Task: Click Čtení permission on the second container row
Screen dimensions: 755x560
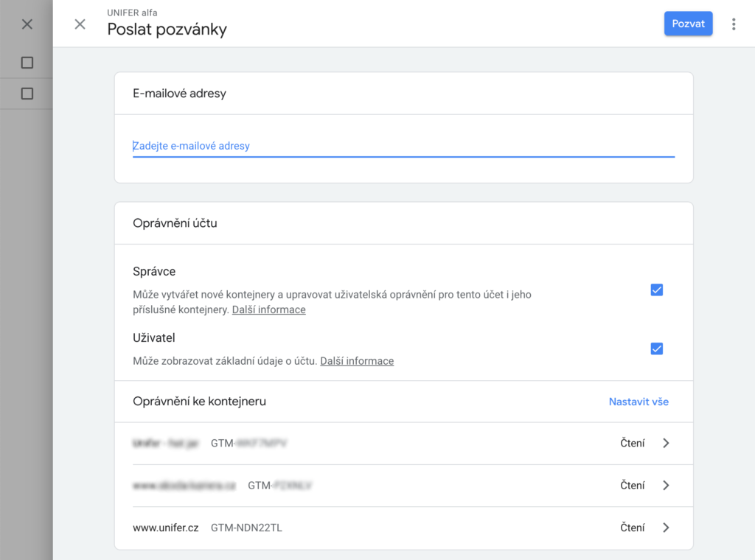Action: click(x=632, y=486)
